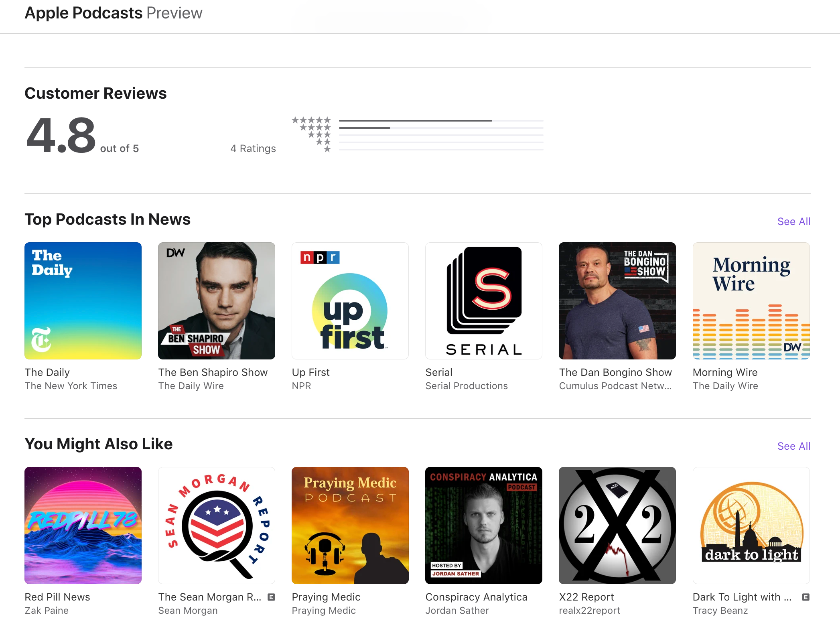Open the Apple Podcasts Preview header
The width and height of the screenshot is (840, 621).
point(114,13)
